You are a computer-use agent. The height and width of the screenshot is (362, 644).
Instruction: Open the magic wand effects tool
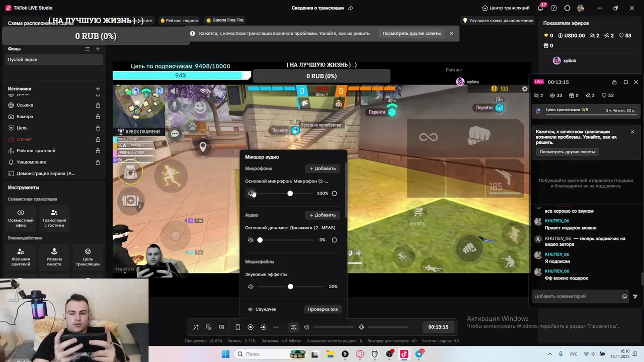coord(196,327)
